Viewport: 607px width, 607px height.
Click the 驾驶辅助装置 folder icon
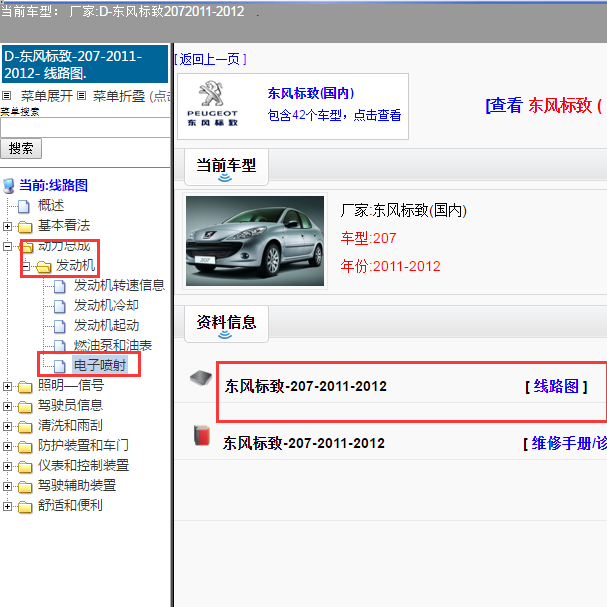(25, 487)
